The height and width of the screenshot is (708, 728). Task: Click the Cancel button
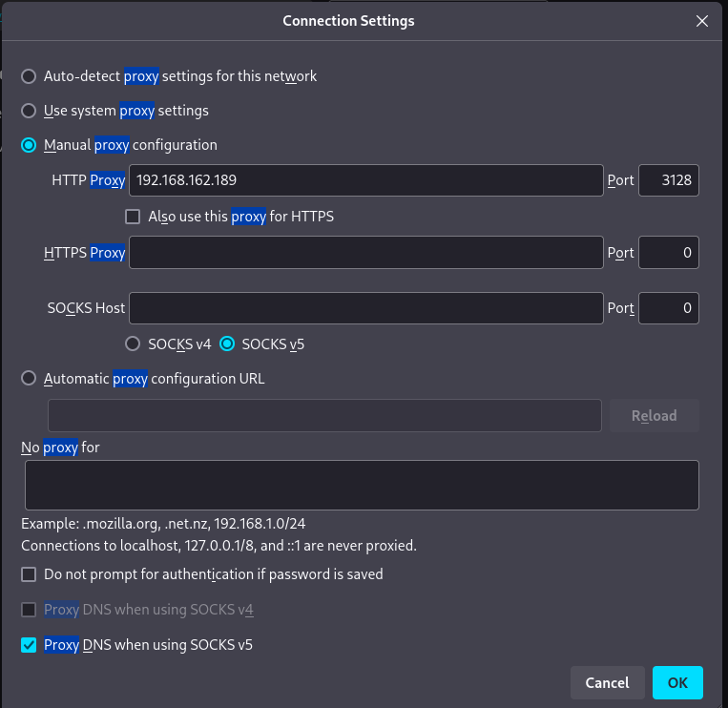tap(607, 682)
